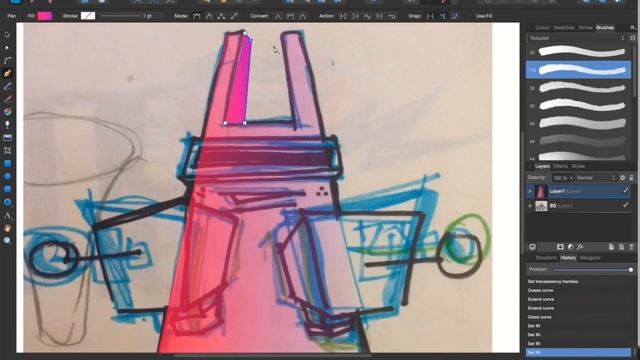640x360 pixels.
Task: Select the Fill tool colour wheel
Action: tap(7, 112)
